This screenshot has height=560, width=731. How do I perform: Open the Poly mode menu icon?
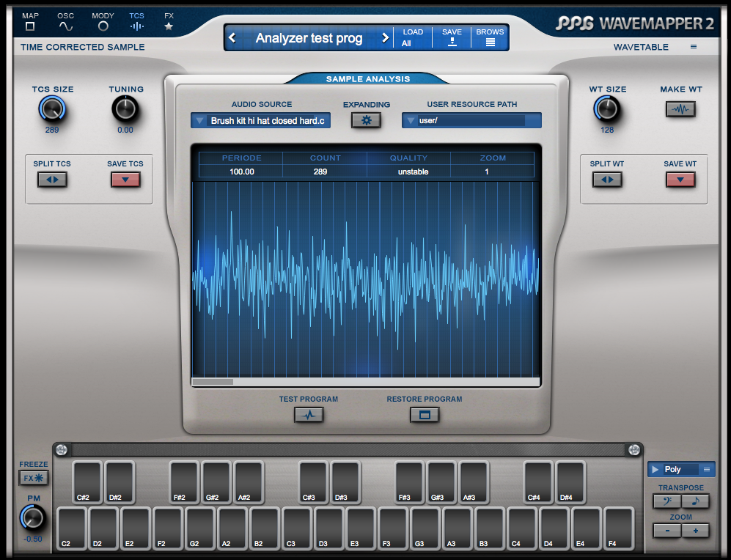pos(707,470)
